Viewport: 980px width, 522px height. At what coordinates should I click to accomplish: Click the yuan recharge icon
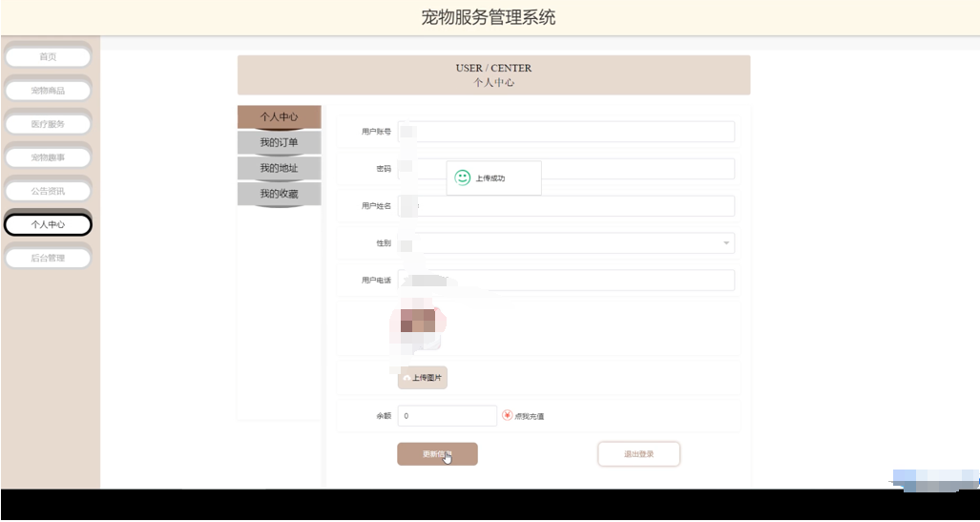click(x=508, y=415)
